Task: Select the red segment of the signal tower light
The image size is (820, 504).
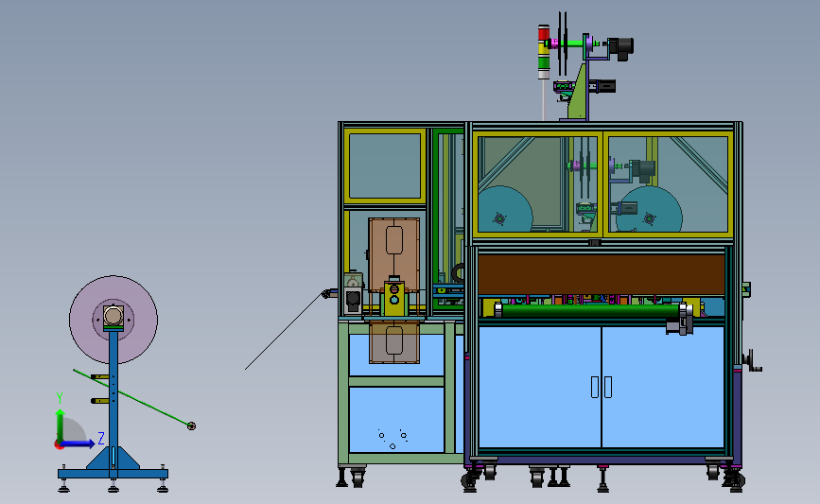Action: [544, 33]
